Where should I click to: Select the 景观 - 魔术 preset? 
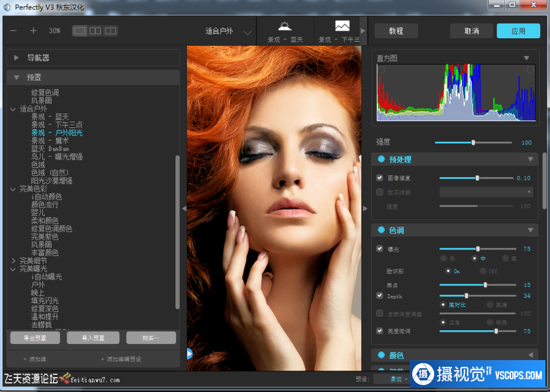[x=50, y=141]
